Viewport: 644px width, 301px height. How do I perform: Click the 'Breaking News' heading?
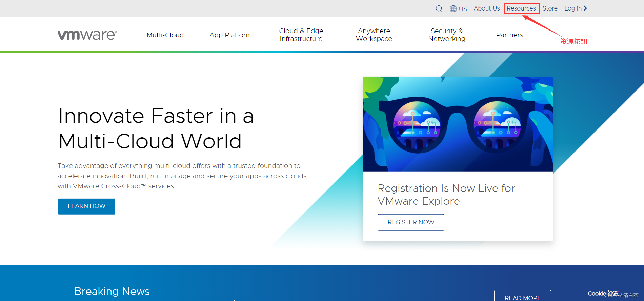(112, 291)
